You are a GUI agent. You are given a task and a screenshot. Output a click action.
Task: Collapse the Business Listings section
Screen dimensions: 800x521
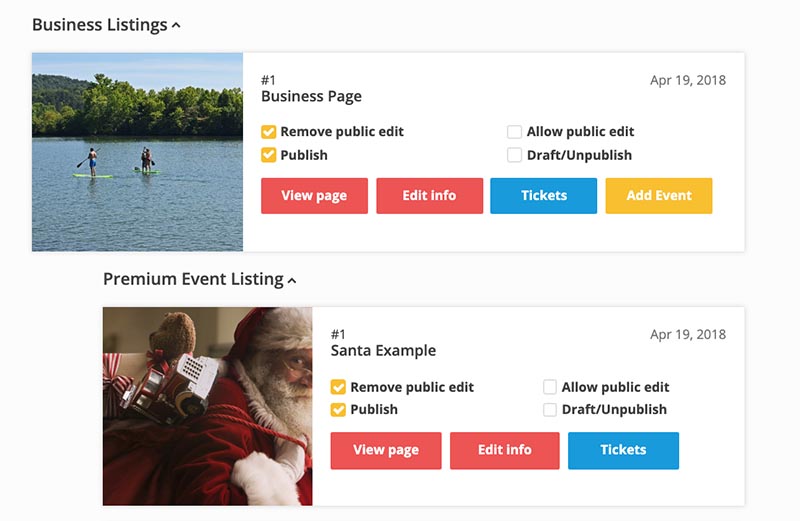coord(176,25)
